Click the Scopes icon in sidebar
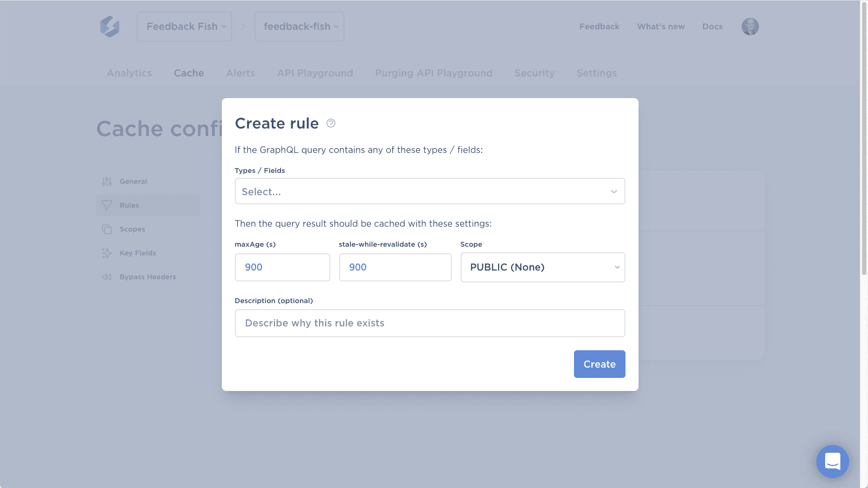Screen dimensions: 868x488 coord(107,229)
